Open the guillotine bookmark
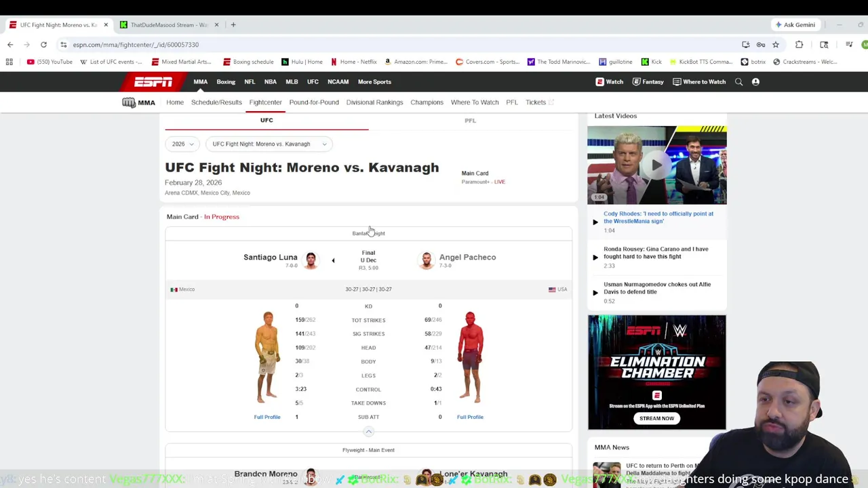868x488 pixels. (616, 62)
